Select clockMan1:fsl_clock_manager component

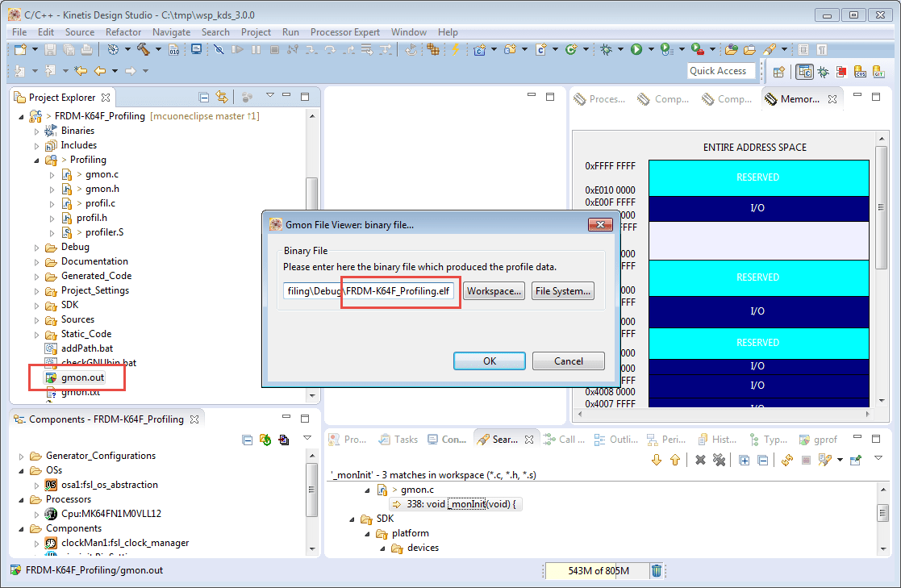click(125, 543)
